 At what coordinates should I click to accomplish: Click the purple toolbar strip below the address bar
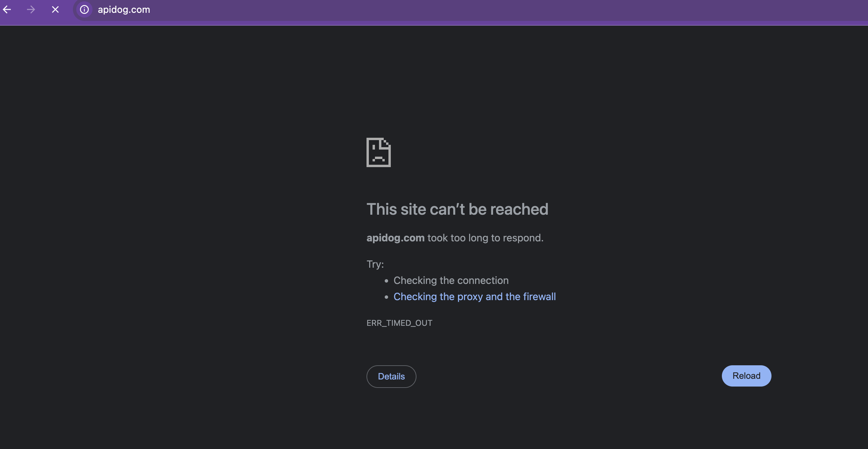434,23
